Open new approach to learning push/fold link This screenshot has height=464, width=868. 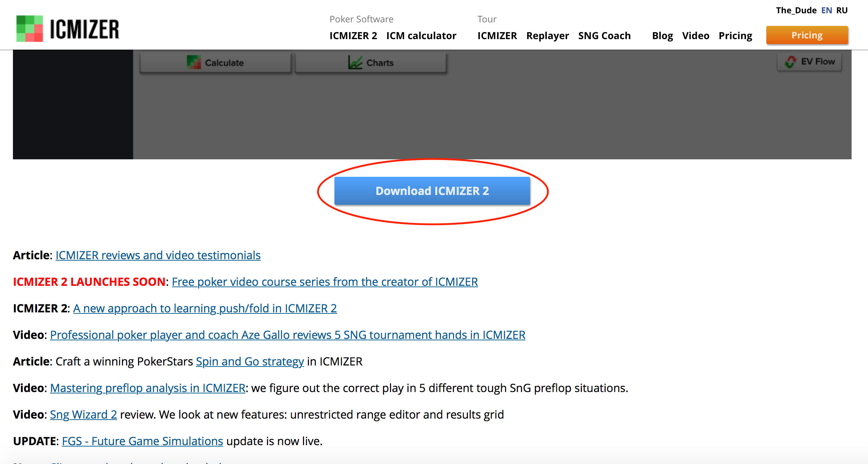point(205,309)
